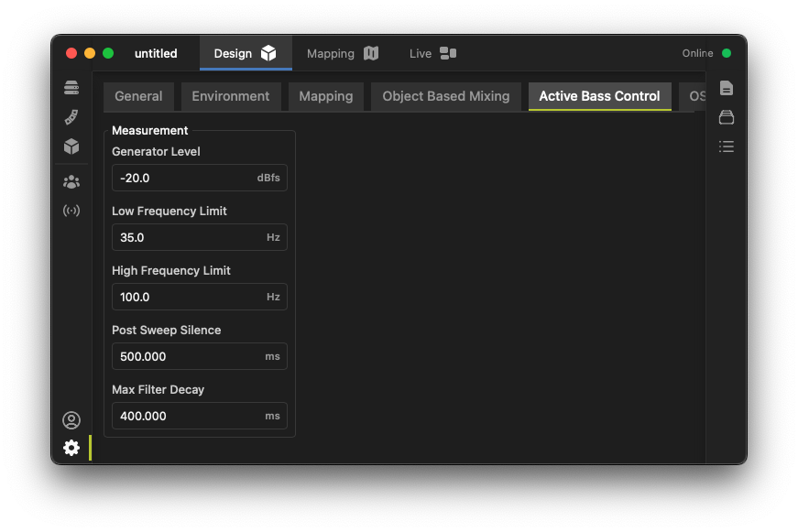The image size is (798, 532).
Task: Open the Environment settings tab
Action: (231, 96)
